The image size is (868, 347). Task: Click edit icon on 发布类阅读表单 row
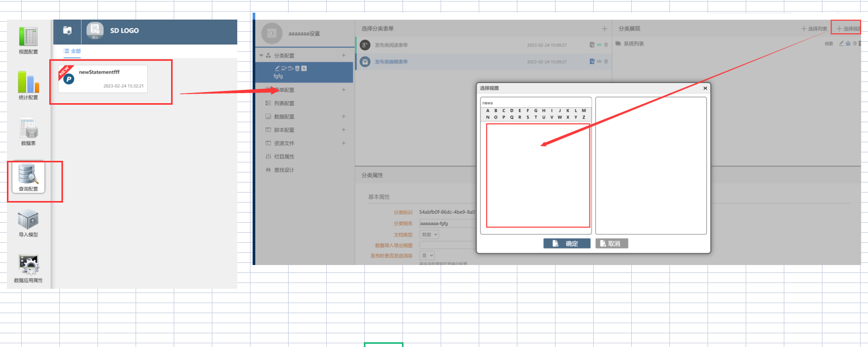[592, 45]
